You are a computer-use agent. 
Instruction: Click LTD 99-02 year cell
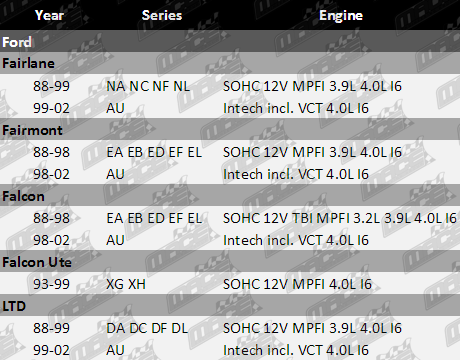tap(51, 350)
